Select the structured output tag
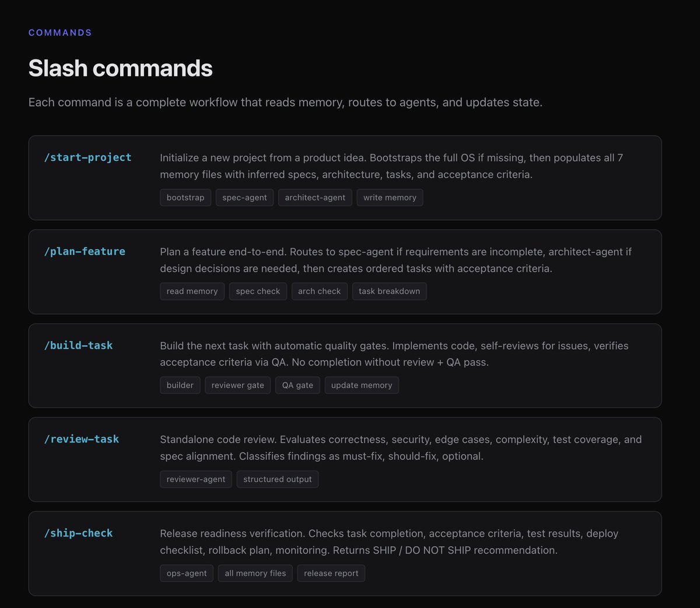Screen dimensions: 700x608 pyautogui.click(x=278, y=479)
